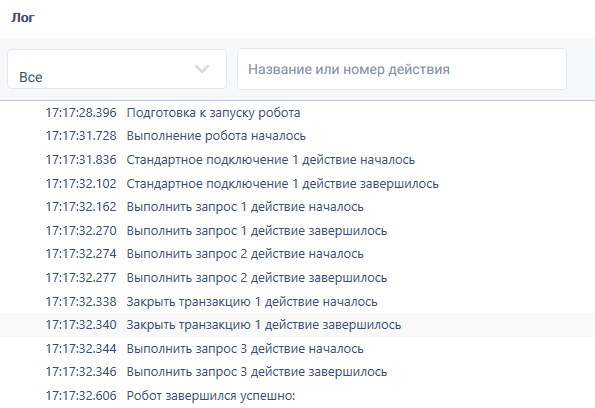Click the chevron arrow in the filter dropdown
The width and height of the screenshot is (595, 408).
click(x=202, y=69)
